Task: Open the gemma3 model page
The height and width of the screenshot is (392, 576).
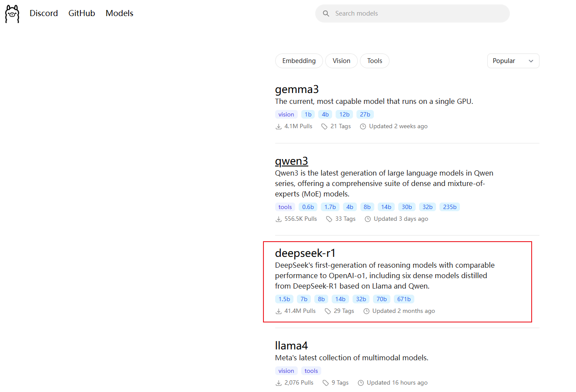Action: 297,89
